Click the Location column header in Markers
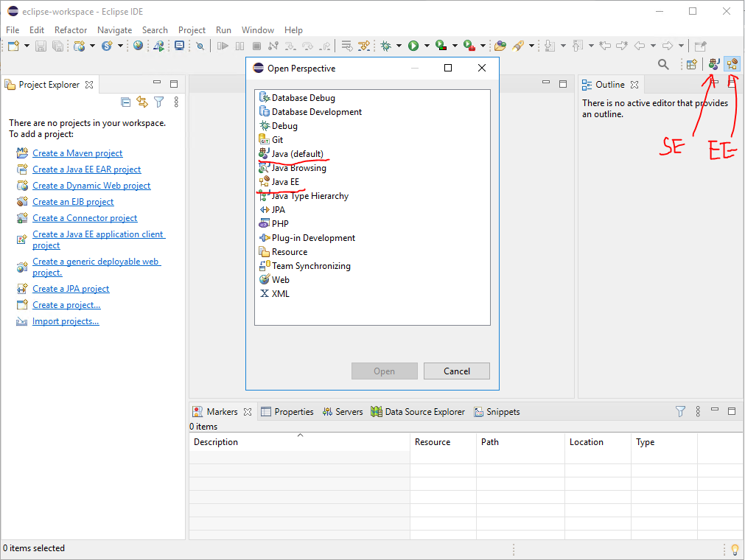This screenshot has width=745, height=560. [598, 441]
